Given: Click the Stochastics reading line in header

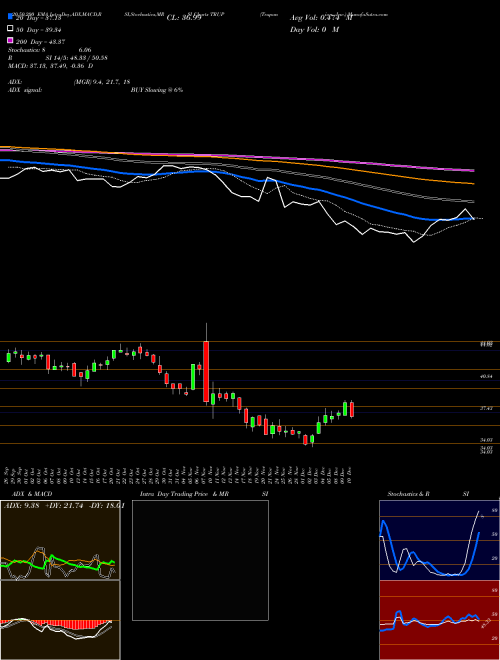Looking at the screenshot, I should 49,50.
